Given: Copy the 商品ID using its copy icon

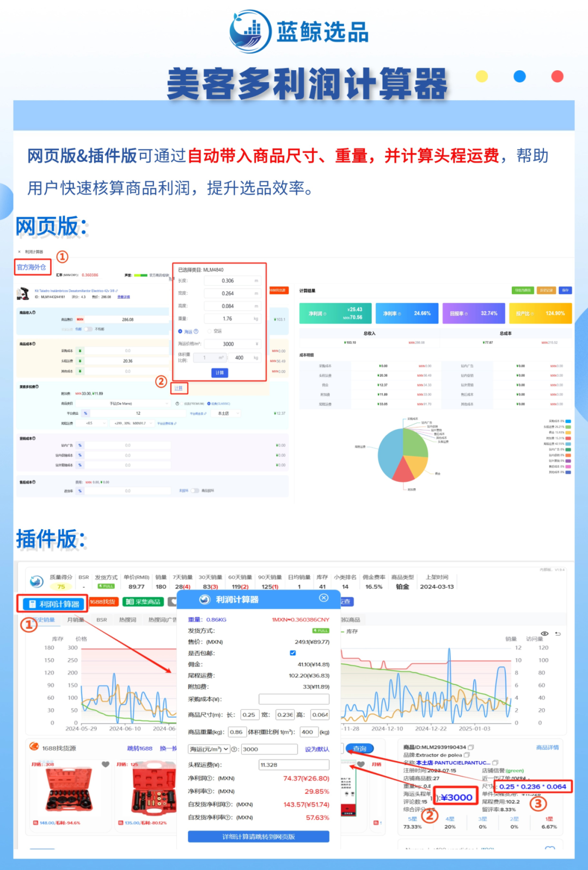Looking at the screenshot, I should [x=471, y=747].
